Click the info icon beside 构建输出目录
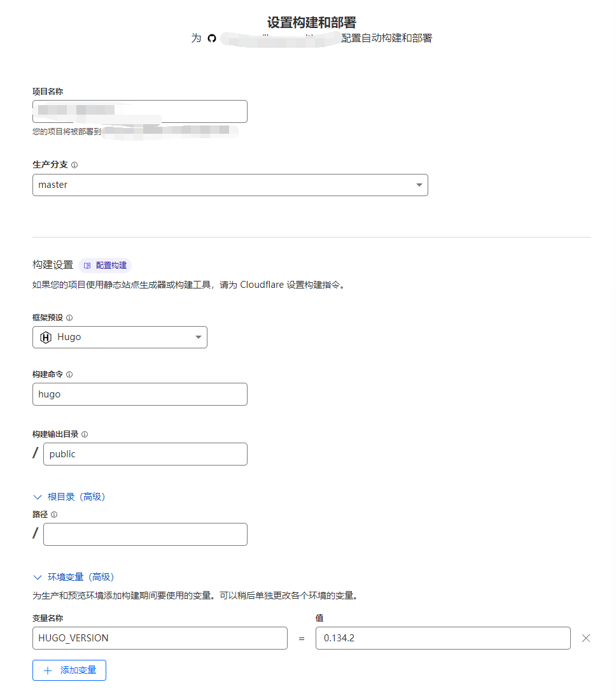The height and width of the screenshot is (698, 616). click(86, 434)
